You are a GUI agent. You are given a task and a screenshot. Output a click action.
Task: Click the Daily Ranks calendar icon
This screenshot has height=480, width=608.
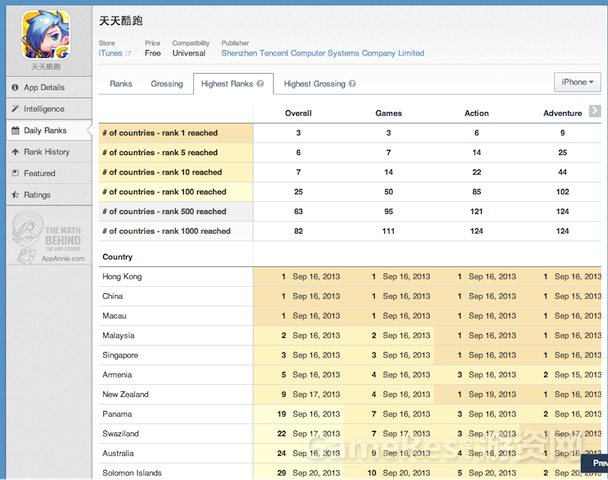click(15, 130)
